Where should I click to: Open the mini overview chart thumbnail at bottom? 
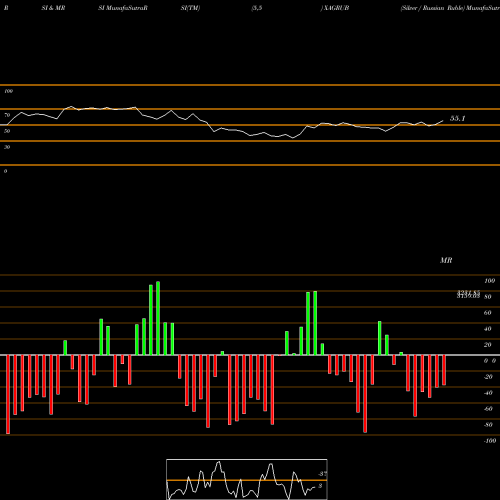pos(247,479)
